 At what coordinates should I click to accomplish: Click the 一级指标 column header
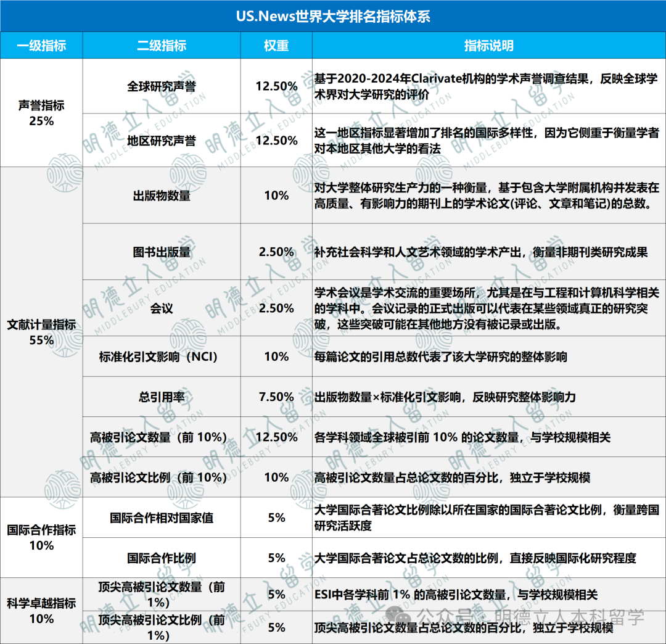[x=41, y=45]
